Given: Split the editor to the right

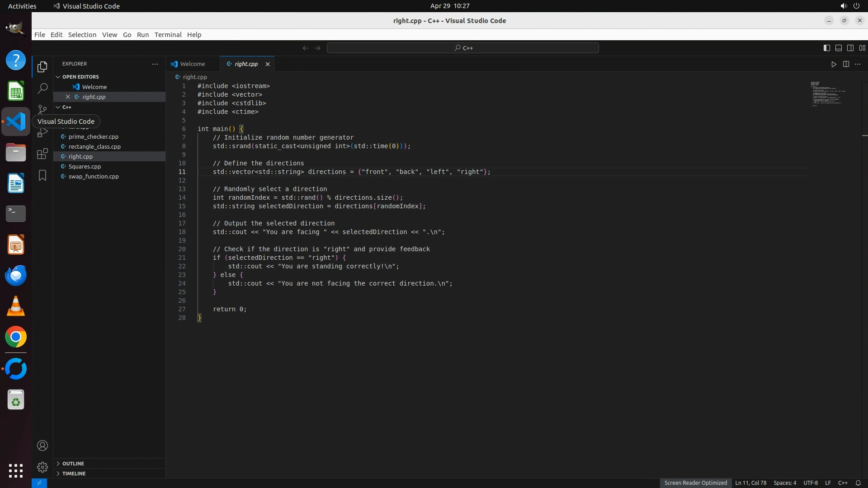Looking at the screenshot, I should pos(846,64).
